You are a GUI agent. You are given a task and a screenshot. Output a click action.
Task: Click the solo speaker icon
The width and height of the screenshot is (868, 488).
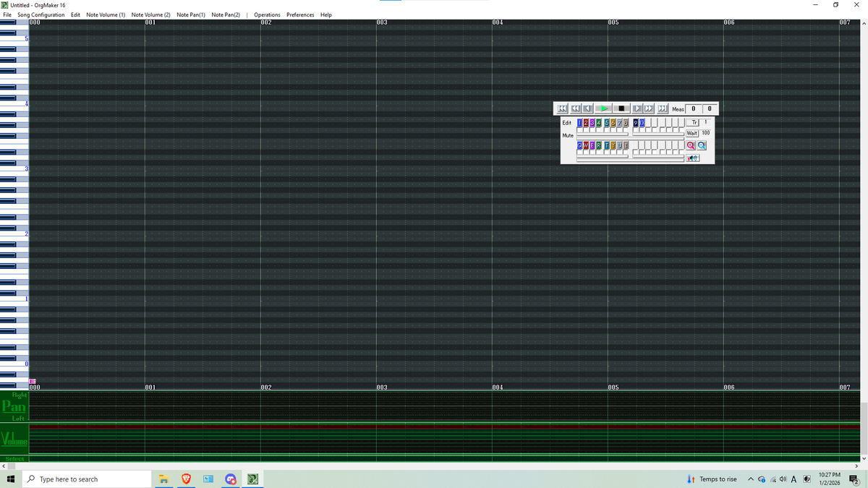[x=693, y=158]
